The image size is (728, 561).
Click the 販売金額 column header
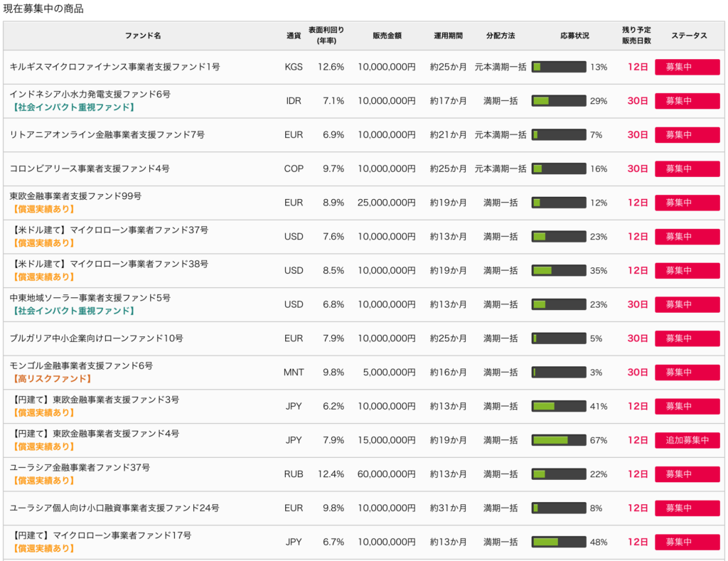coord(387,36)
